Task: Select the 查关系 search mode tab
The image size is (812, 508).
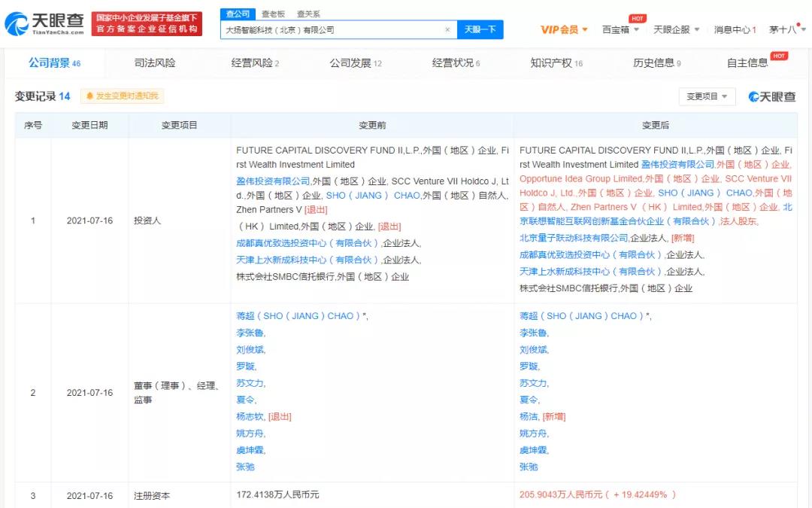Action: point(308,14)
